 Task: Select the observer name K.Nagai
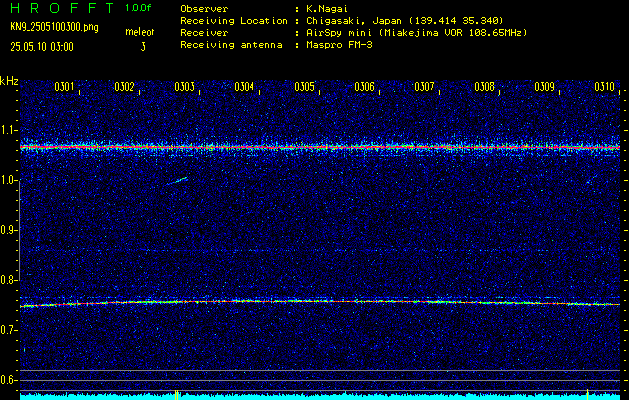tap(327, 9)
